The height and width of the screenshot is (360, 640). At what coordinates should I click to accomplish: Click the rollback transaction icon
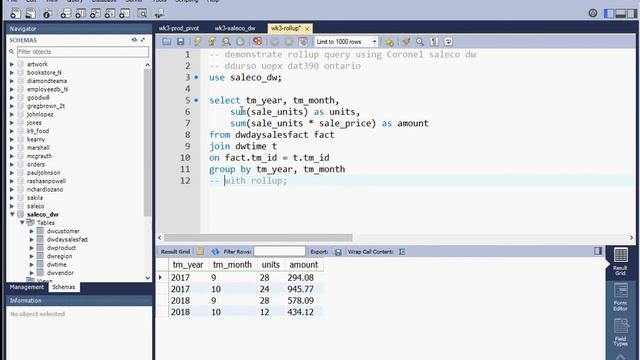(289, 42)
